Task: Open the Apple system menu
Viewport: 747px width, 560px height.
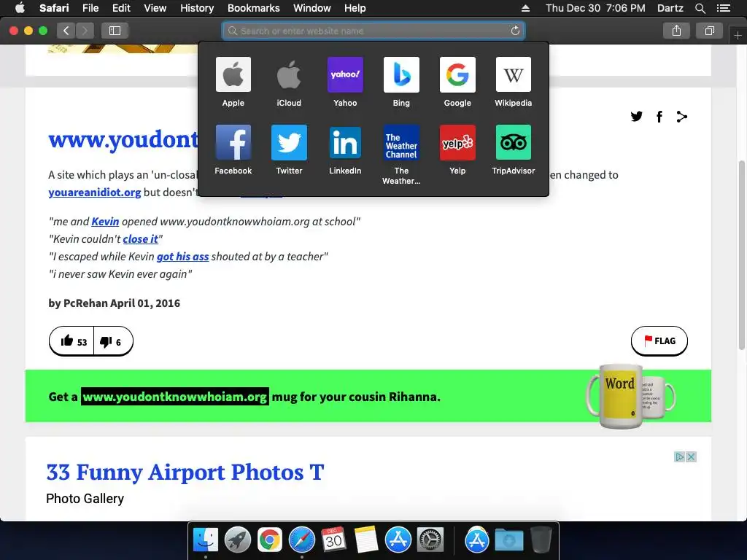Action: 20,8
